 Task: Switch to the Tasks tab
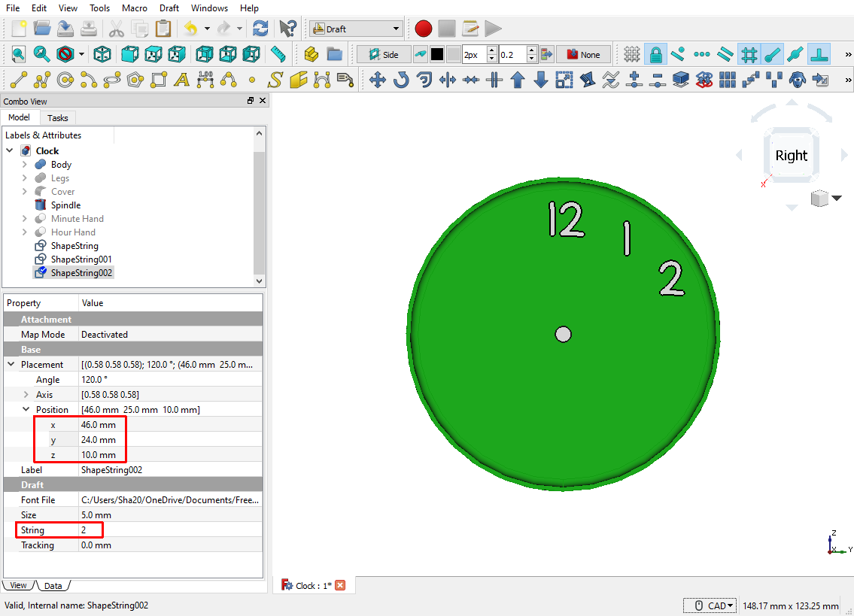tap(58, 117)
